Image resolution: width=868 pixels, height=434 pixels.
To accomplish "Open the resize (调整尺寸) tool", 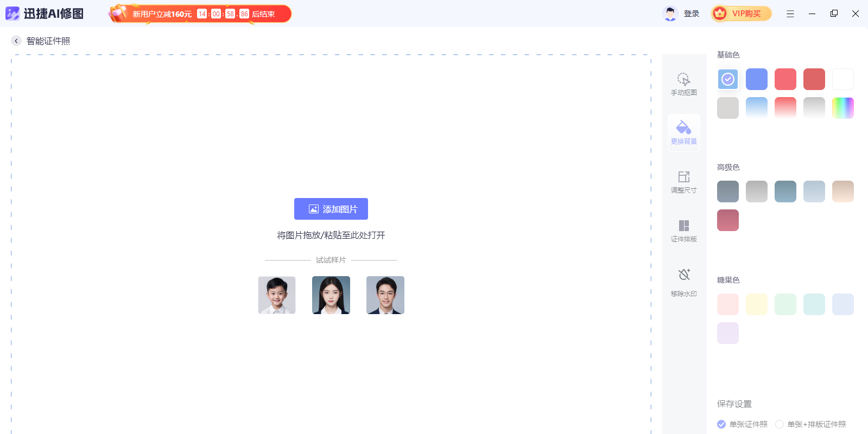I will pyautogui.click(x=683, y=182).
